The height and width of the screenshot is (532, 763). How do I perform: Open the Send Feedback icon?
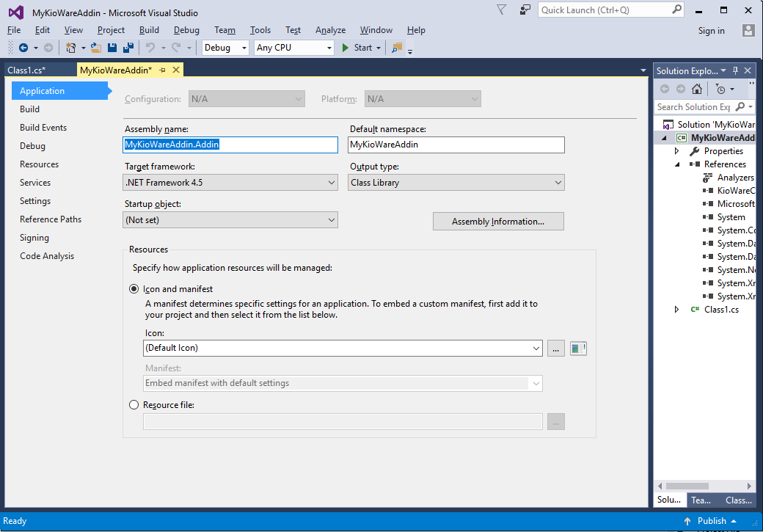525,10
